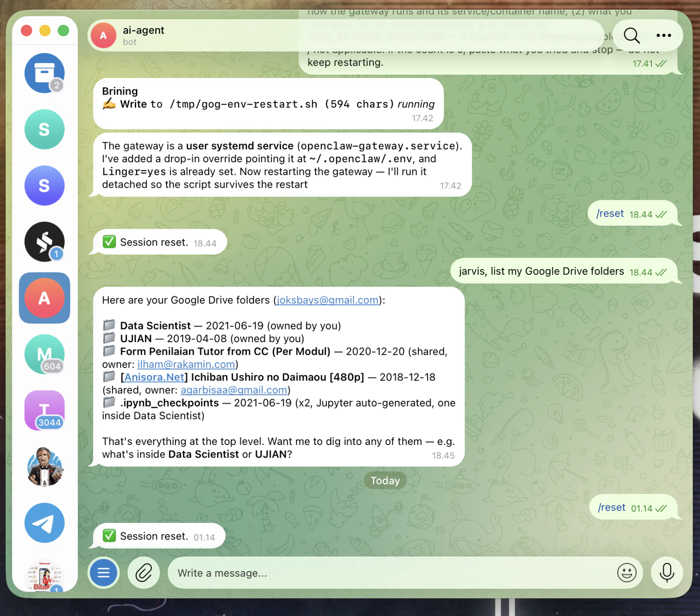Click the 'UJIAN' folder line
This screenshot has height=616, width=700.
point(203,339)
